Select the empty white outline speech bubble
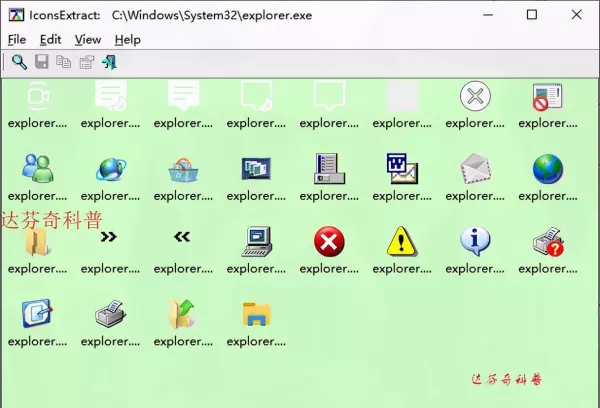The height and width of the screenshot is (408, 600). (329, 96)
